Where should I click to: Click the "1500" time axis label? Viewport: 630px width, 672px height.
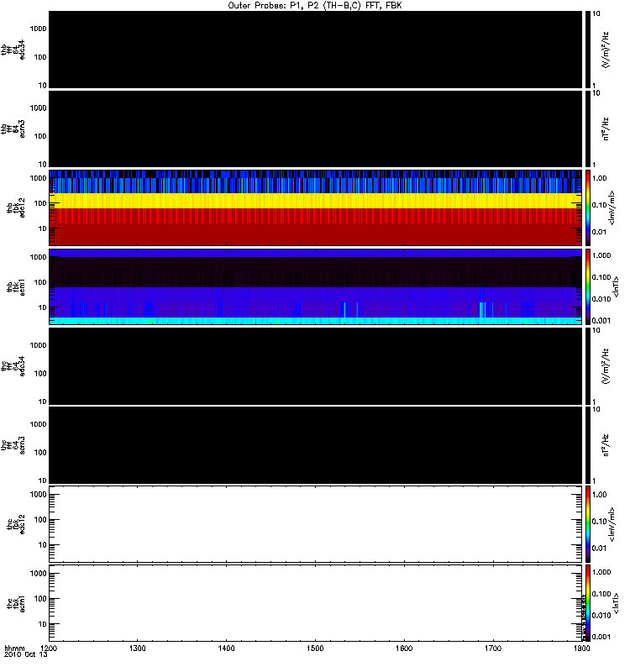315,648
